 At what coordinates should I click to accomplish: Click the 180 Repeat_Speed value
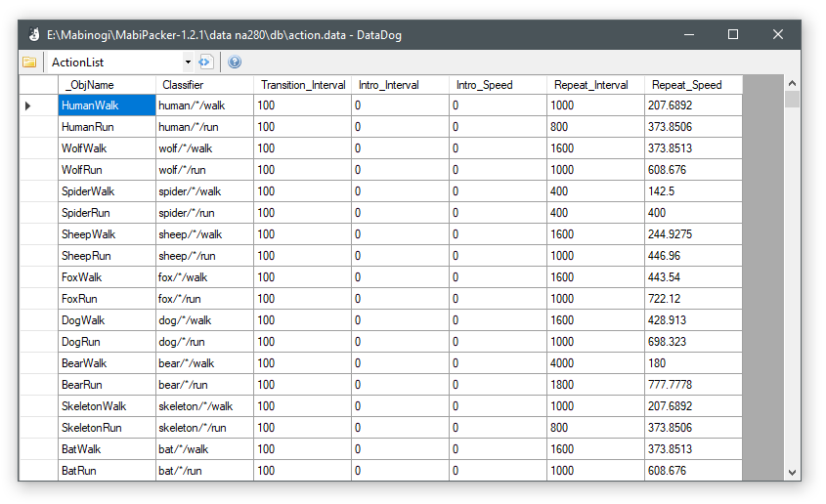click(x=693, y=363)
